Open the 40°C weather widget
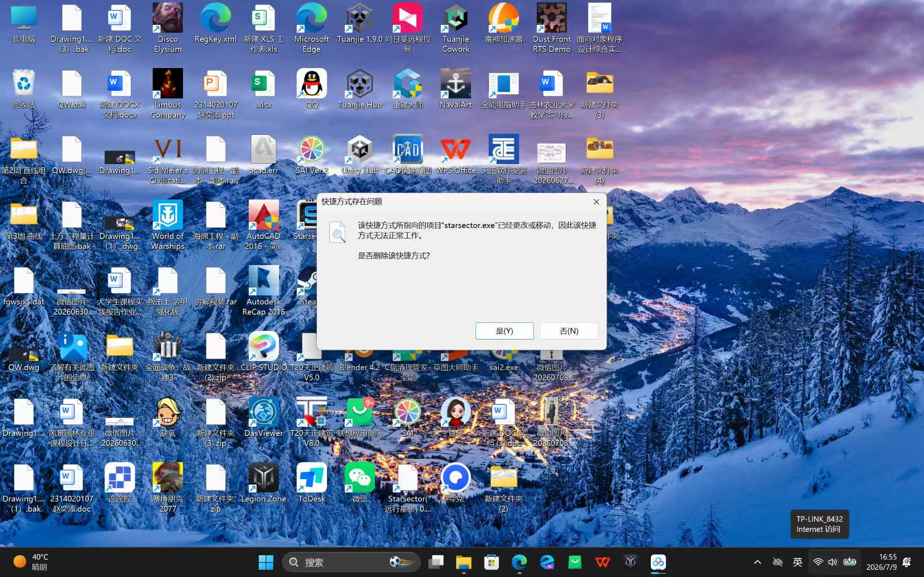 (x=31, y=562)
